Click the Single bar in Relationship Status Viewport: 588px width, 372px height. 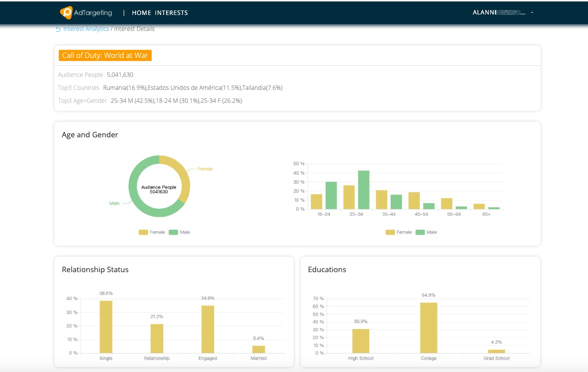(106, 327)
